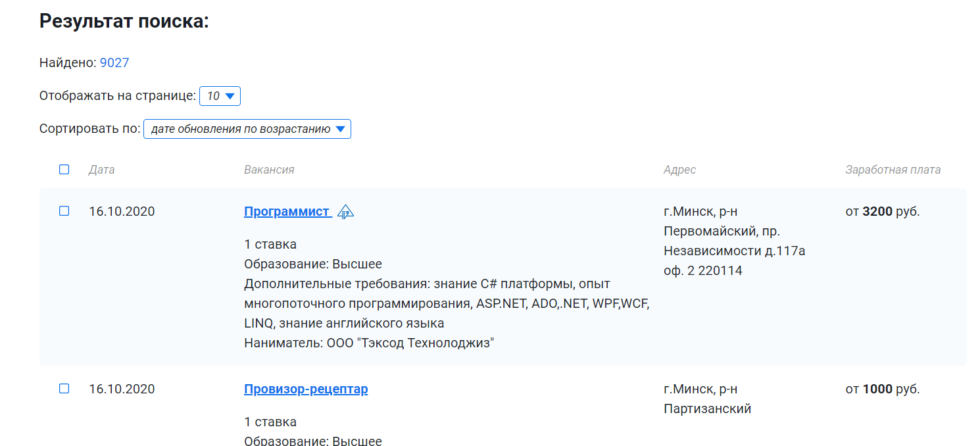
Task: Click the arrow on the sort dropdown
Action: (x=340, y=129)
